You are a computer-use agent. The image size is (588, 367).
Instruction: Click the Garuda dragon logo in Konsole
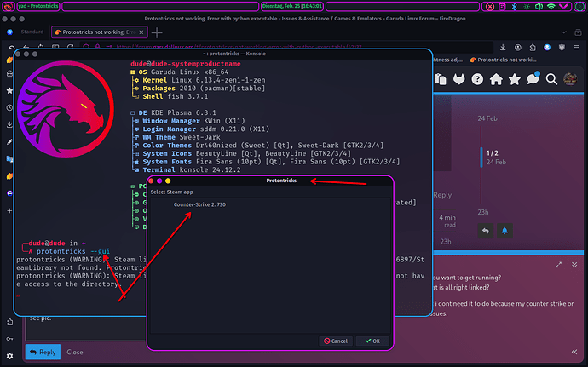click(x=66, y=109)
